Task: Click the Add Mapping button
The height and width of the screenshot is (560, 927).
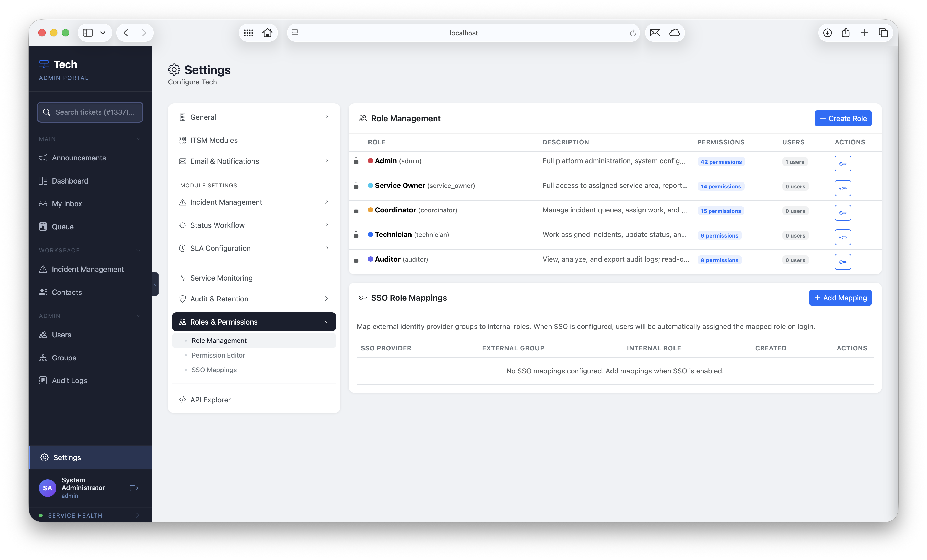Action: [x=840, y=297]
